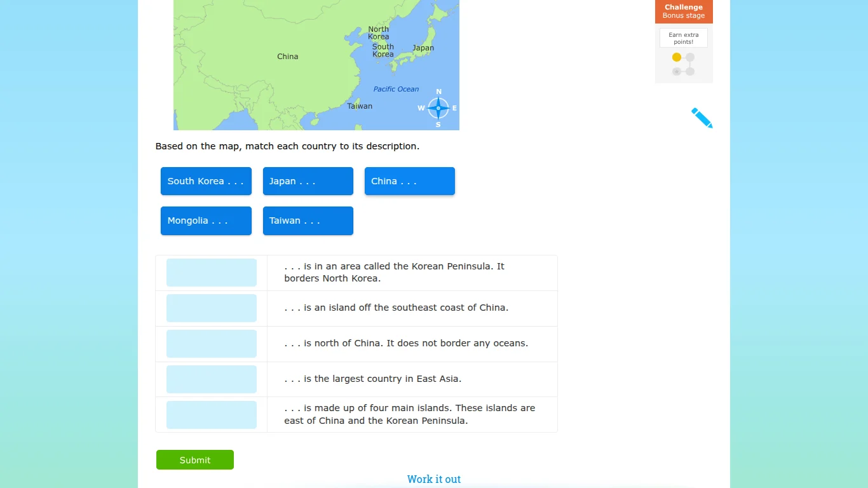Click the blank beside the four main islands description
This screenshot has height=488, width=868.
point(211,414)
